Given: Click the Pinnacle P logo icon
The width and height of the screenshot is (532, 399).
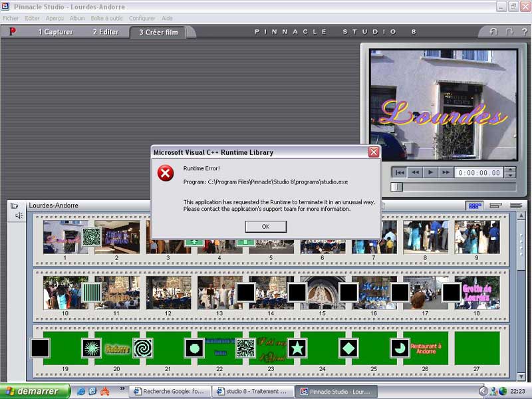Looking at the screenshot, I should coord(12,31).
